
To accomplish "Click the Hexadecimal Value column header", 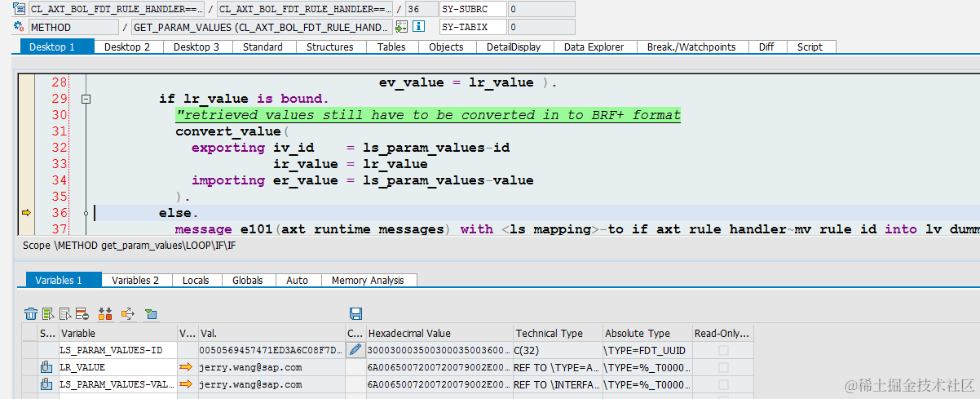I will (439, 333).
